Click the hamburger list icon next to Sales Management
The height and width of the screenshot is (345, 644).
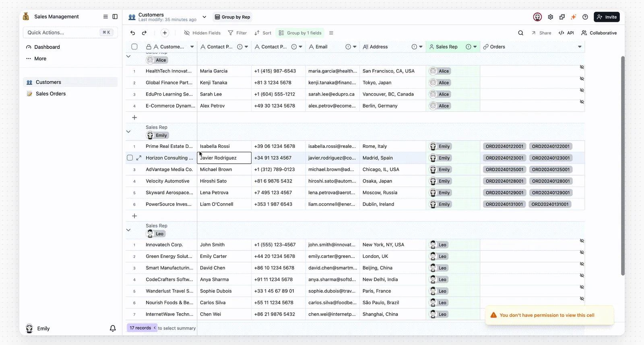tap(105, 17)
